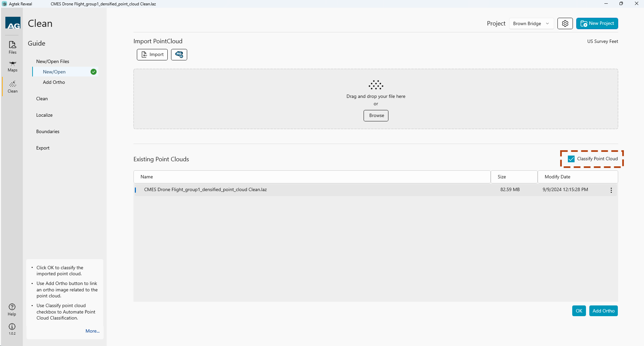This screenshot has height=346, width=644.
Task: Create a New Project
Action: tap(597, 23)
